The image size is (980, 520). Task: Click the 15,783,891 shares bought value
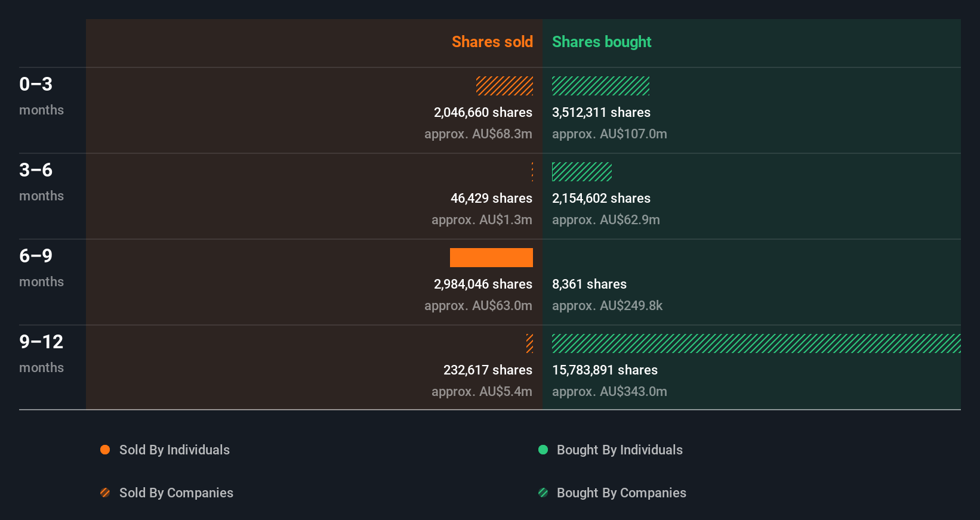(x=605, y=370)
